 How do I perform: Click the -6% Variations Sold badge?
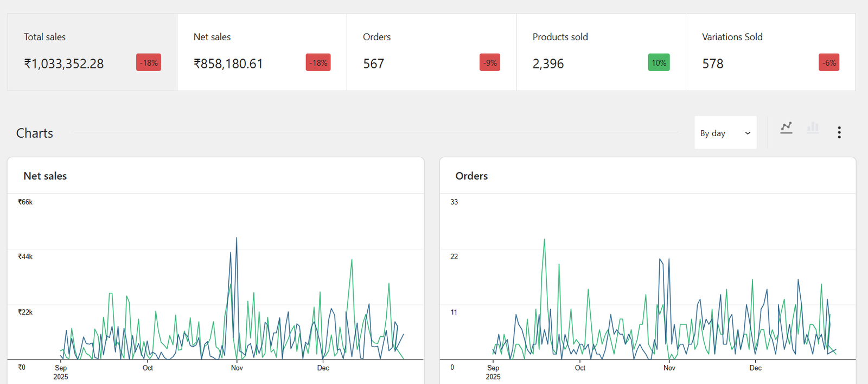[x=829, y=63]
